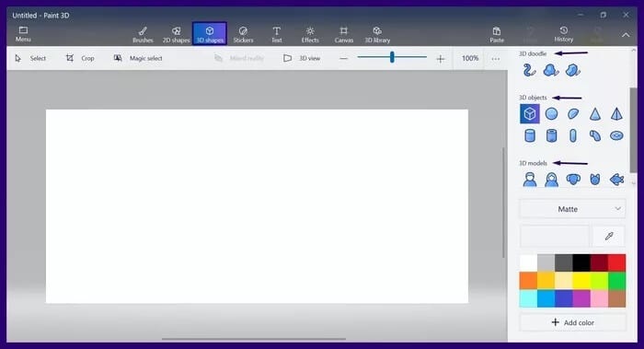Viewport: 644px width, 349px height.
Task: Toggle 3D view
Action: (302, 58)
